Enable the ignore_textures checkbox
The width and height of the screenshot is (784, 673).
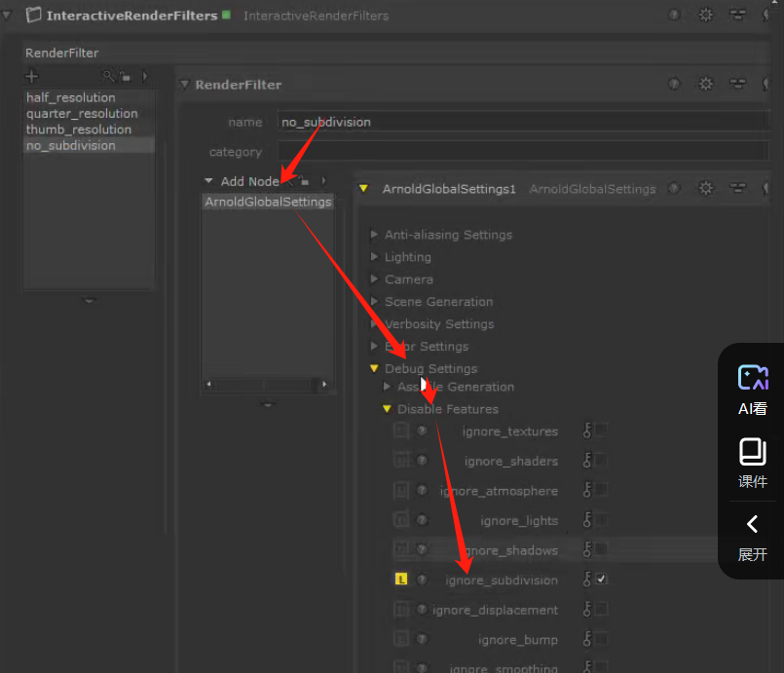tap(602, 430)
